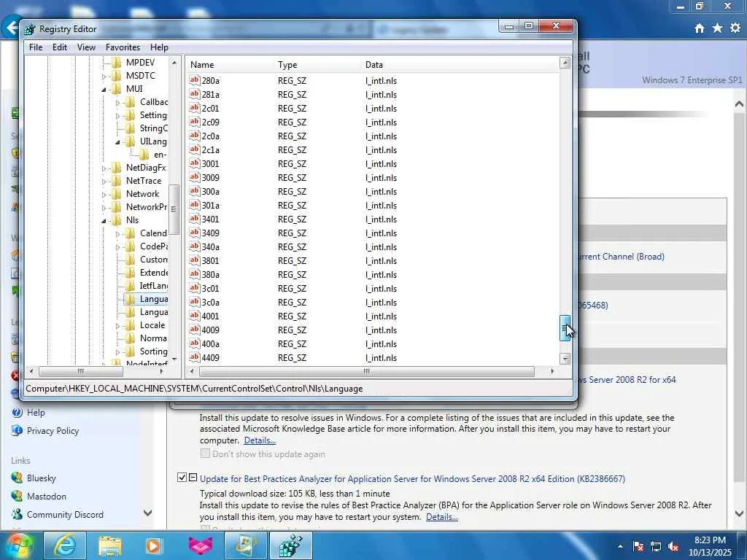Collapse the MUI tree node
The image size is (747, 560).
tap(104, 90)
